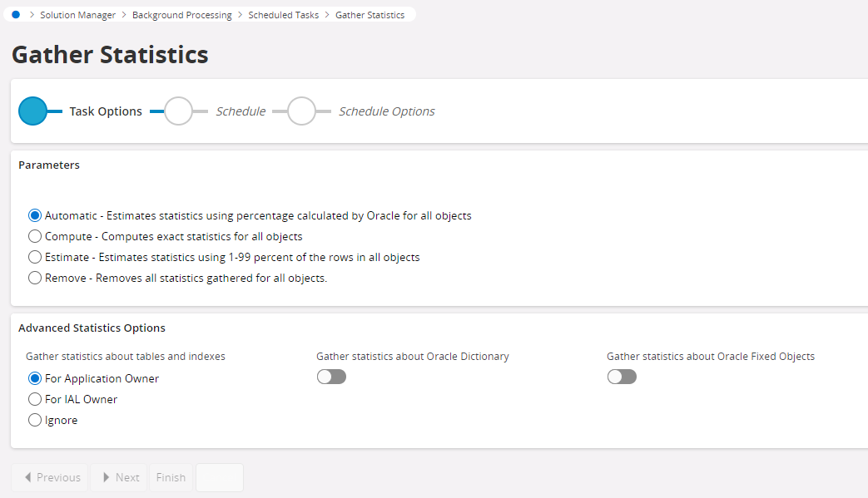
Task: Click the Schedule step circle
Action: [x=178, y=111]
